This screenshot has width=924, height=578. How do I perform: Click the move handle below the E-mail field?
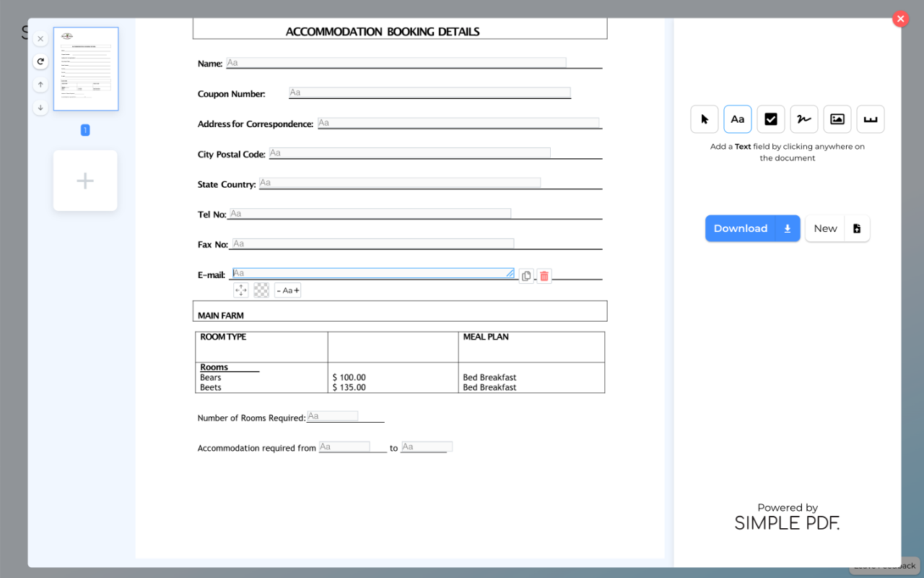click(x=241, y=290)
